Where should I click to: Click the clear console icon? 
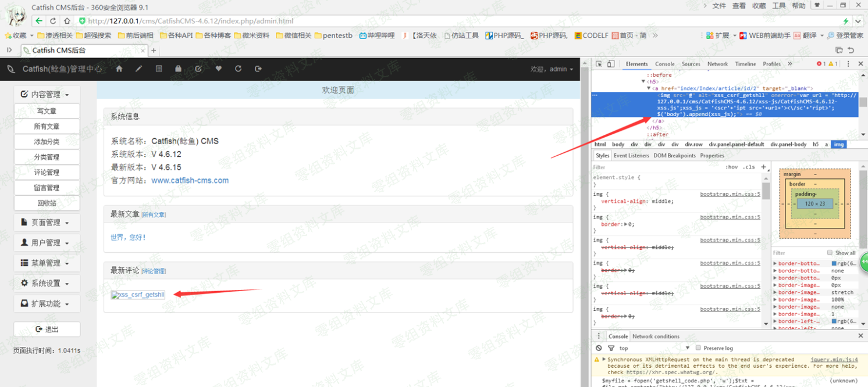(599, 348)
